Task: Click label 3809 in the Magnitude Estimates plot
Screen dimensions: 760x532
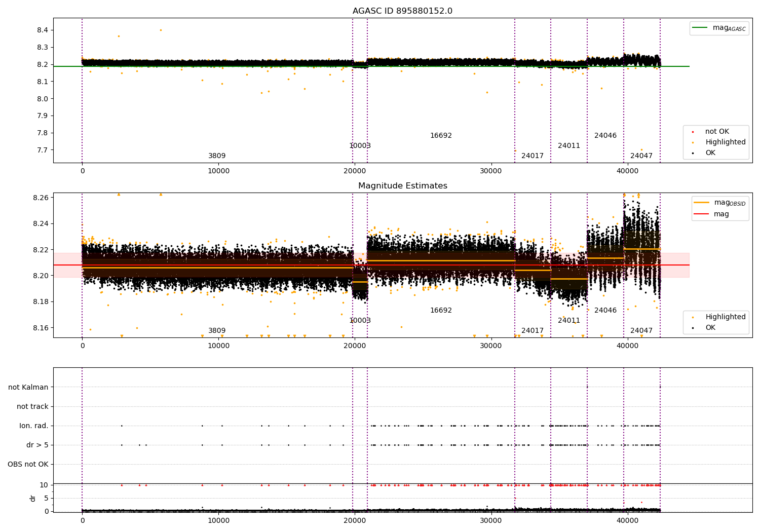Action: (x=217, y=331)
